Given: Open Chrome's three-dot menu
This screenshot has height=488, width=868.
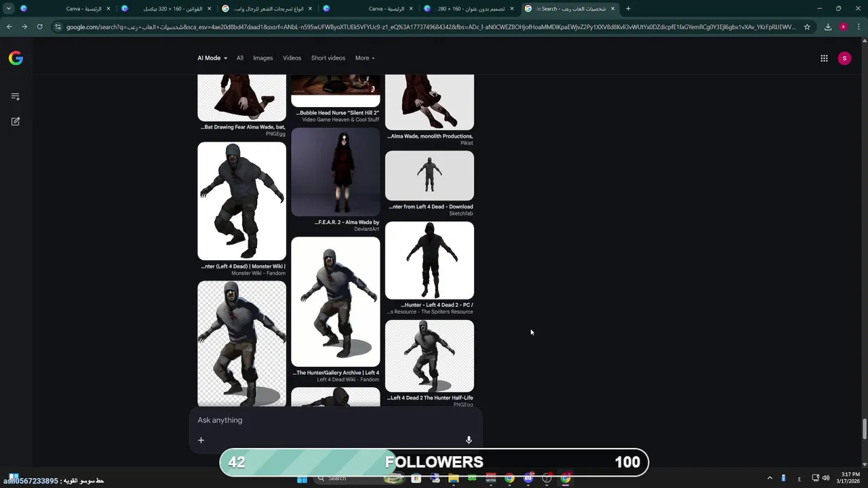Looking at the screenshot, I should 859,27.
